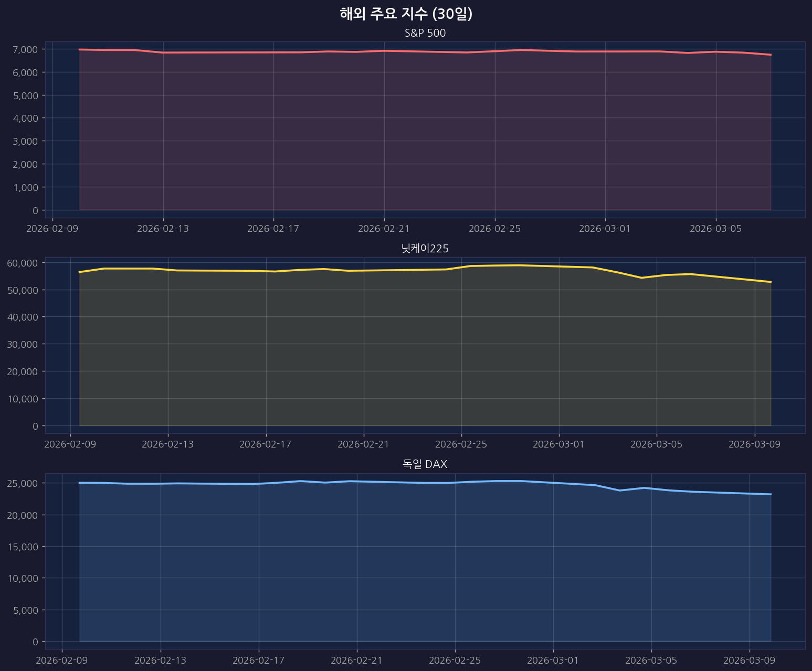
Task: Select 2026-02-21 tick on S&P 500 axis
Action: (x=384, y=229)
